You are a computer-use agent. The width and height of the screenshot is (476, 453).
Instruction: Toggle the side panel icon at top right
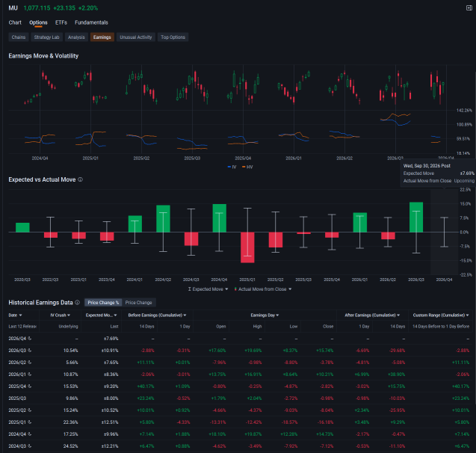(469, 8)
